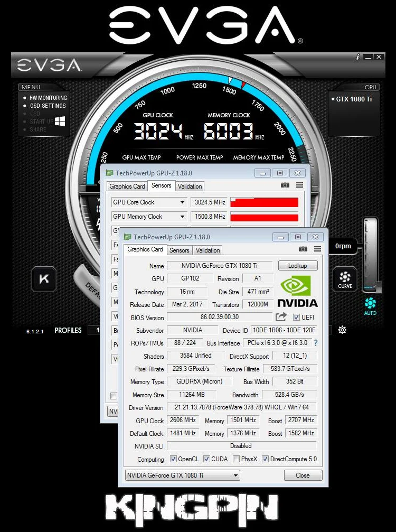Click the Driver Version field
This screenshot has width=396, height=532.
tap(242, 407)
